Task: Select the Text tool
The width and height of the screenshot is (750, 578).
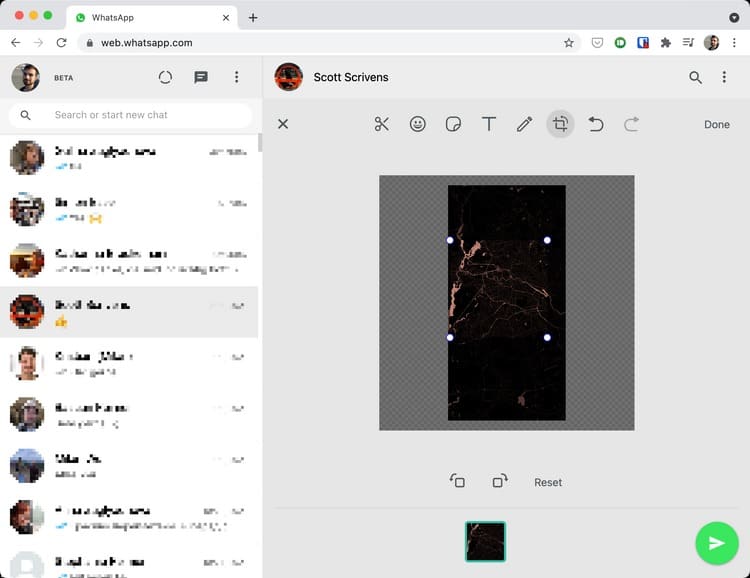Action: pos(489,124)
